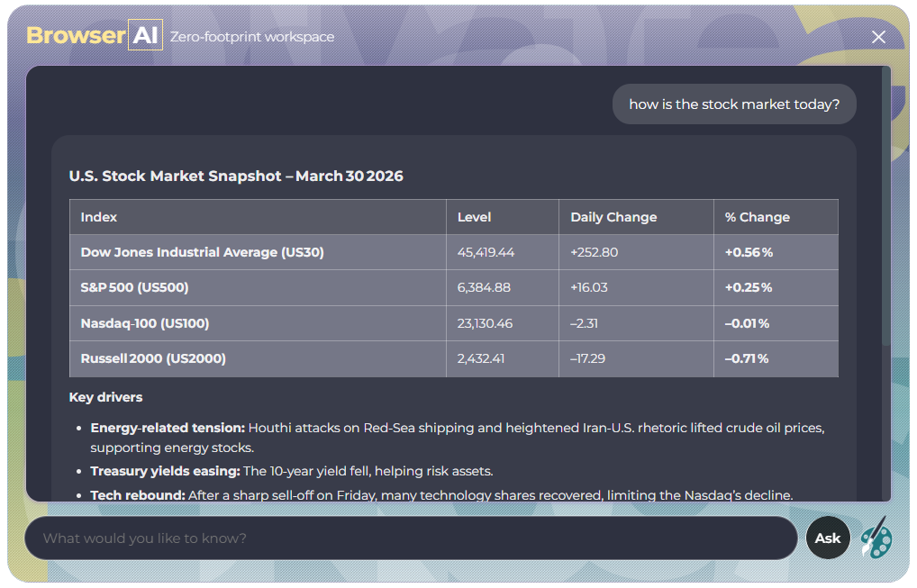Click the % Change column header
The width and height of the screenshot is (917, 588).
[757, 217]
